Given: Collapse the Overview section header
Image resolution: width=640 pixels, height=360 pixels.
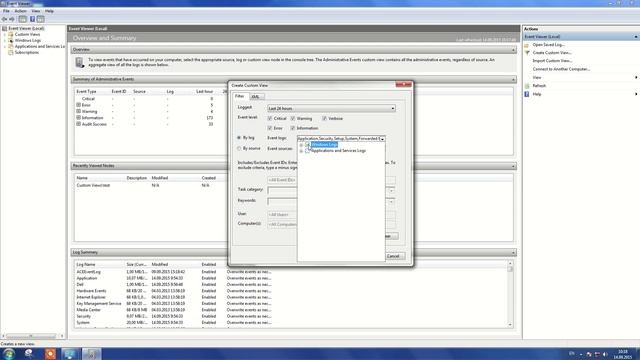Looking at the screenshot, I should (x=513, y=50).
